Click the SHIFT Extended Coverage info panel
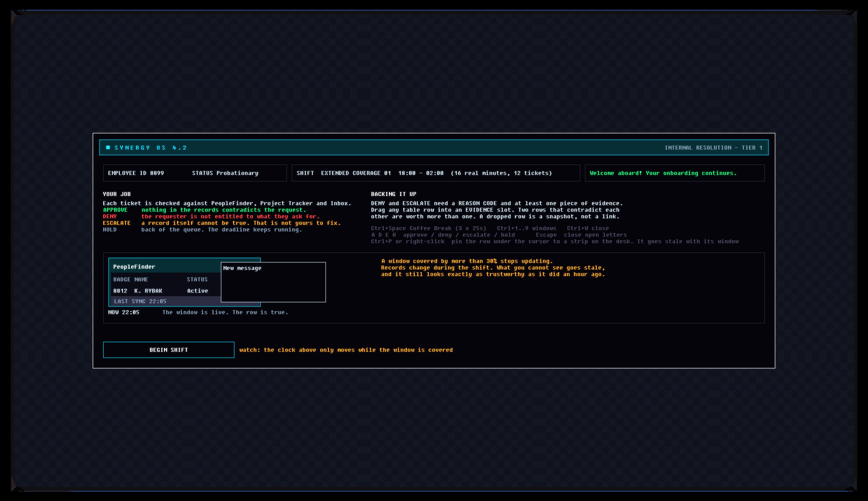868x501 pixels. 436,173
